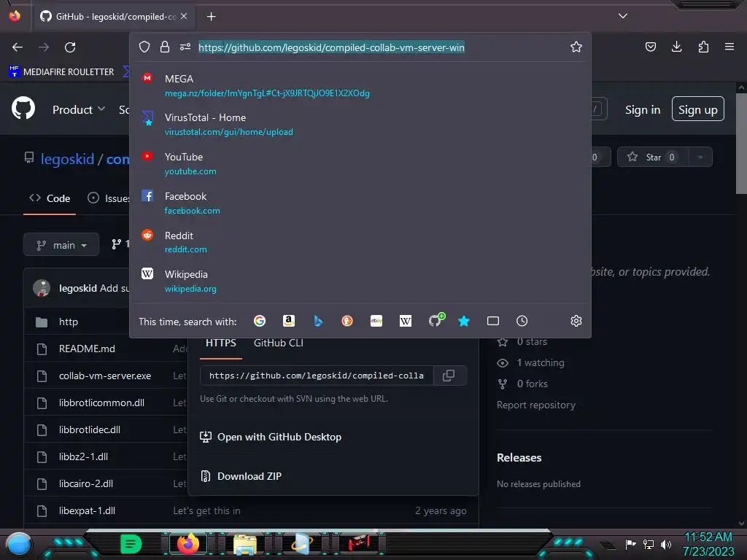Open the http folder
Image resolution: width=747 pixels, height=560 pixels.
click(68, 322)
